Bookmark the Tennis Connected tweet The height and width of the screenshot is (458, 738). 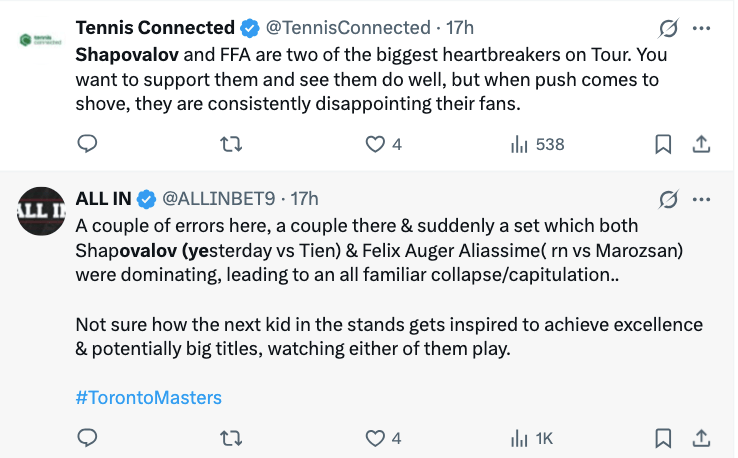pos(662,144)
